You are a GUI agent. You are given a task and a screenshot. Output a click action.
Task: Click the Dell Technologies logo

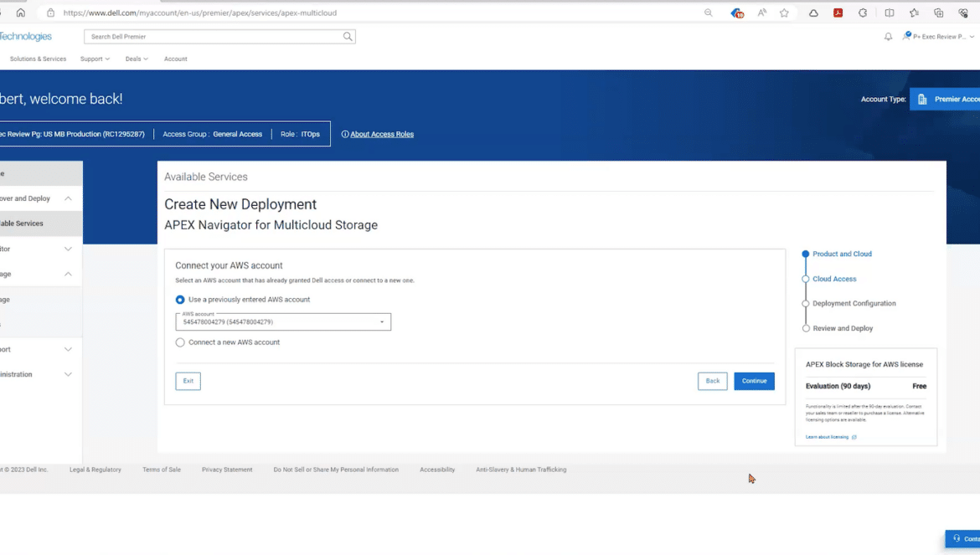[26, 37]
